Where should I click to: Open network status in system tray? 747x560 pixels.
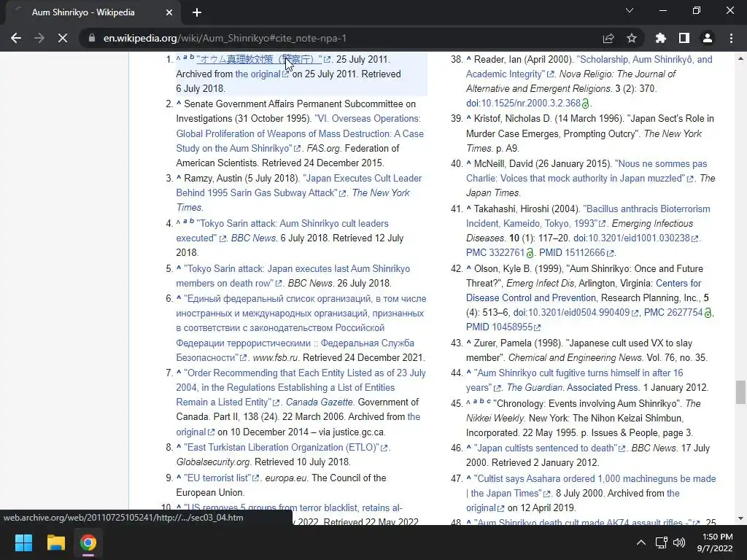click(x=661, y=542)
